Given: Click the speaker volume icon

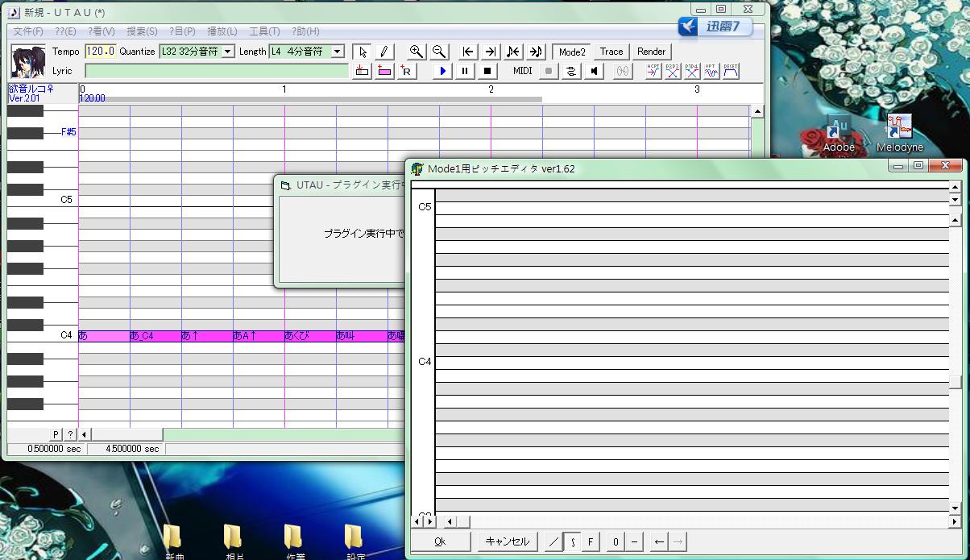Looking at the screenshot, I should 594,71.
